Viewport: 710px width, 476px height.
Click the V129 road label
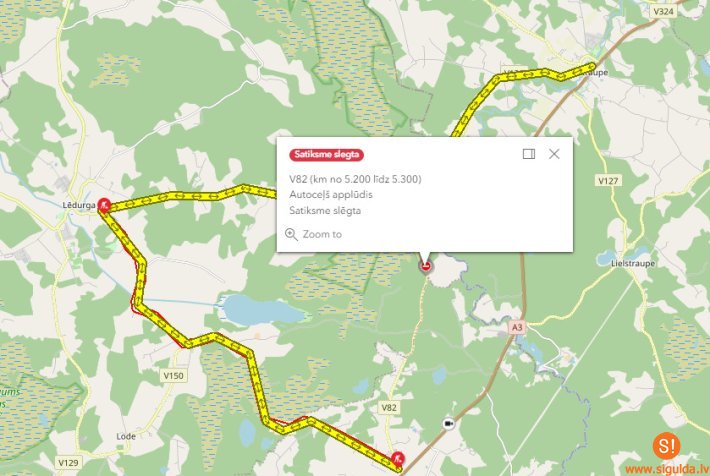pos(68,462)
